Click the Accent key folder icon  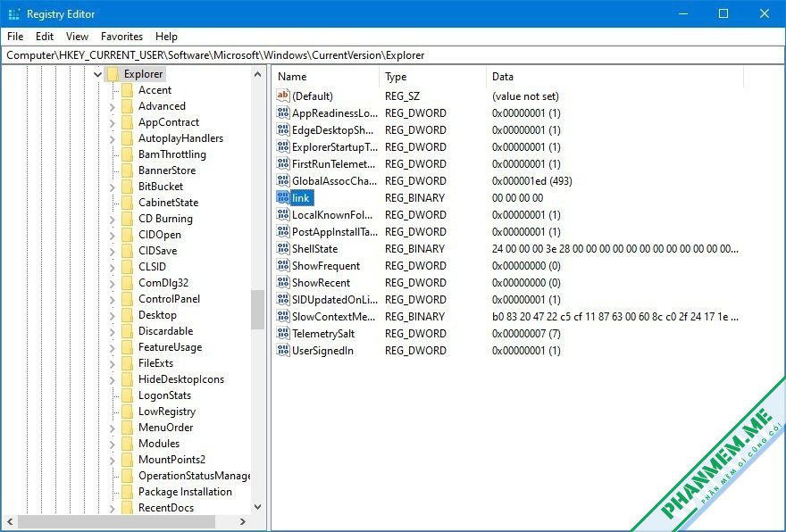(x=128, y=90)
